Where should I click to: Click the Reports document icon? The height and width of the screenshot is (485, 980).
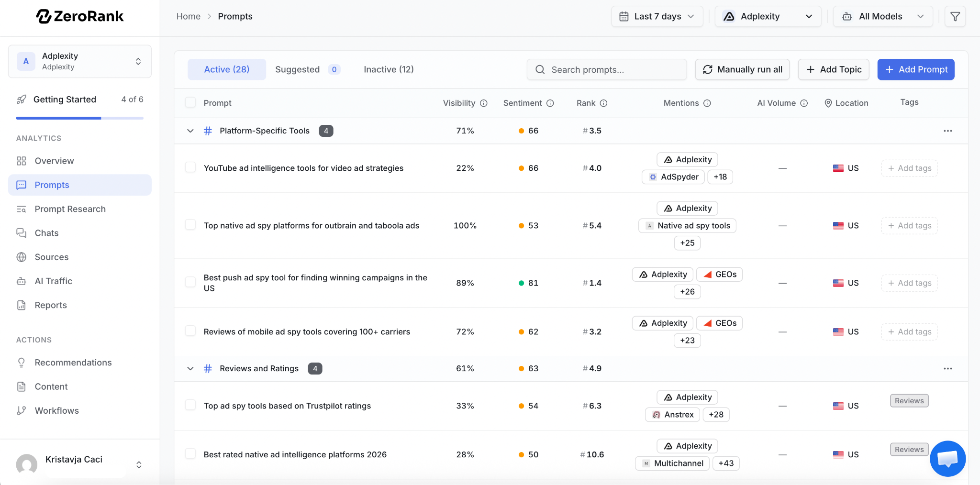(x=22, y=305)
